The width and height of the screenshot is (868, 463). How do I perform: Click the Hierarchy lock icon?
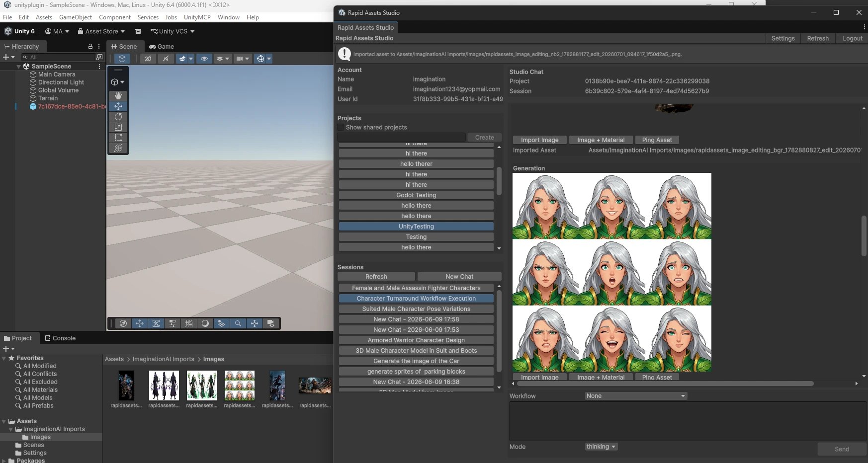[90, 46]
